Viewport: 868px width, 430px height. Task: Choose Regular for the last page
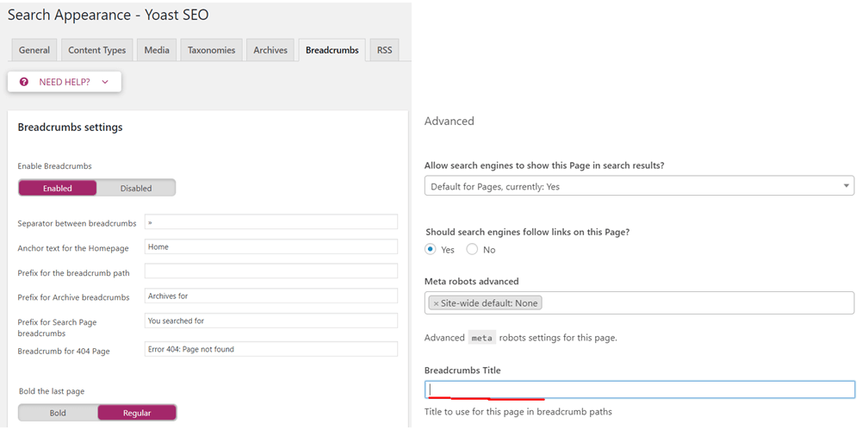tap(137, 413)
